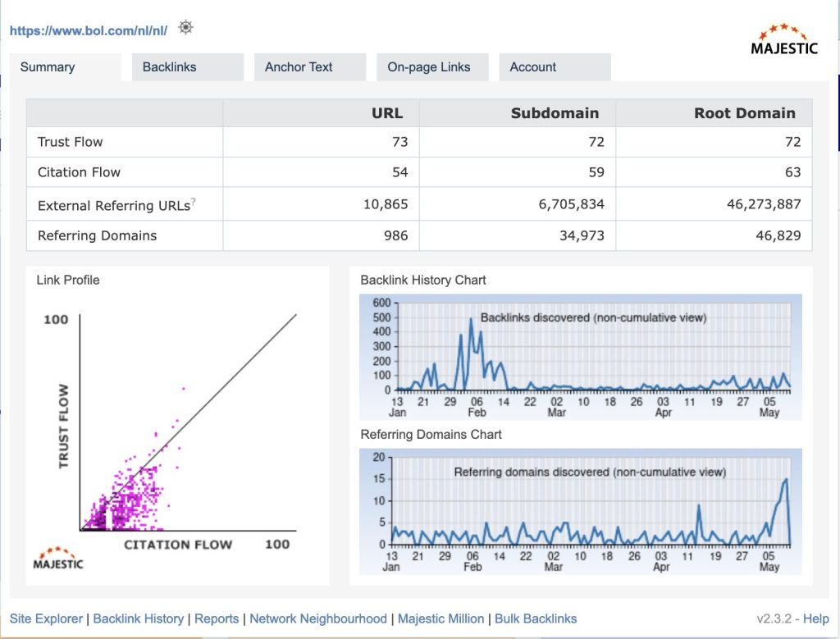Click the version number v2.3.2
Viewport: 840px width, 639px height.
coord(774,618)
